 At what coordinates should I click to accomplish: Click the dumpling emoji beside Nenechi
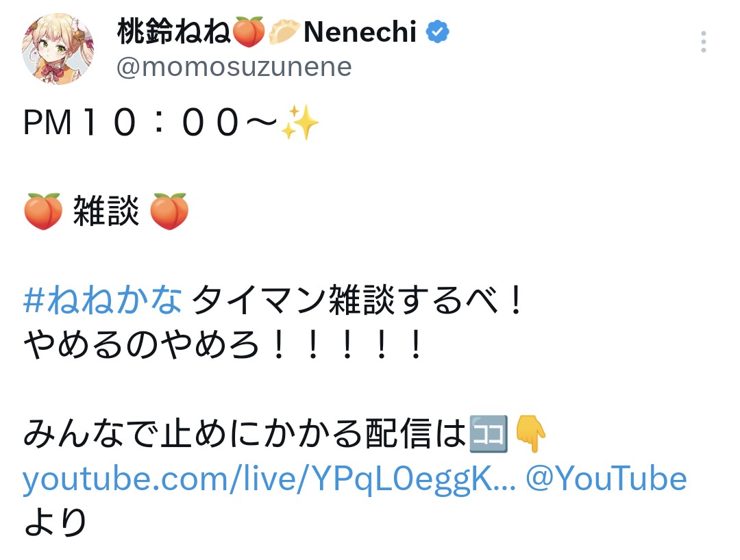284,32
